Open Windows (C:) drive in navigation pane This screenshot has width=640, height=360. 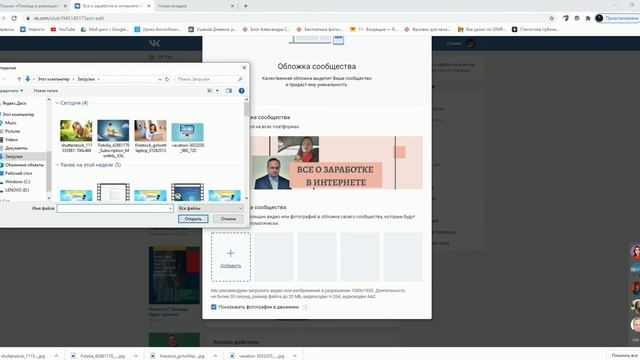[17, 182]
